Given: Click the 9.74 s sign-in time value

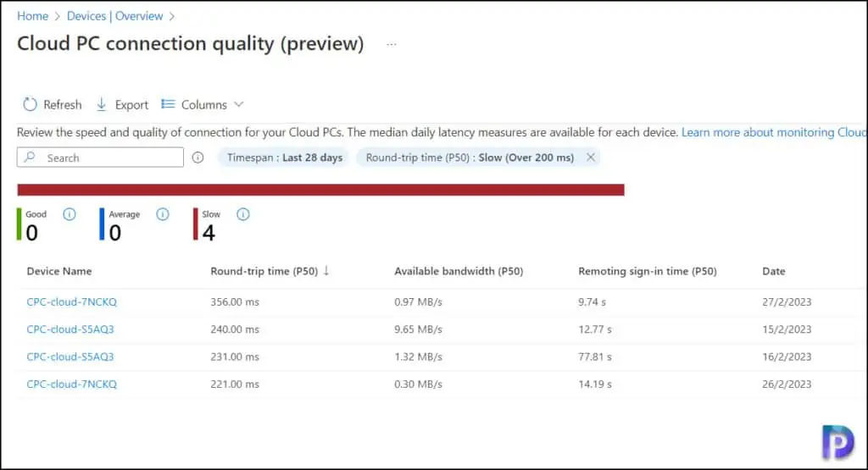Looking at the screenshot, I should click(592, 302).
